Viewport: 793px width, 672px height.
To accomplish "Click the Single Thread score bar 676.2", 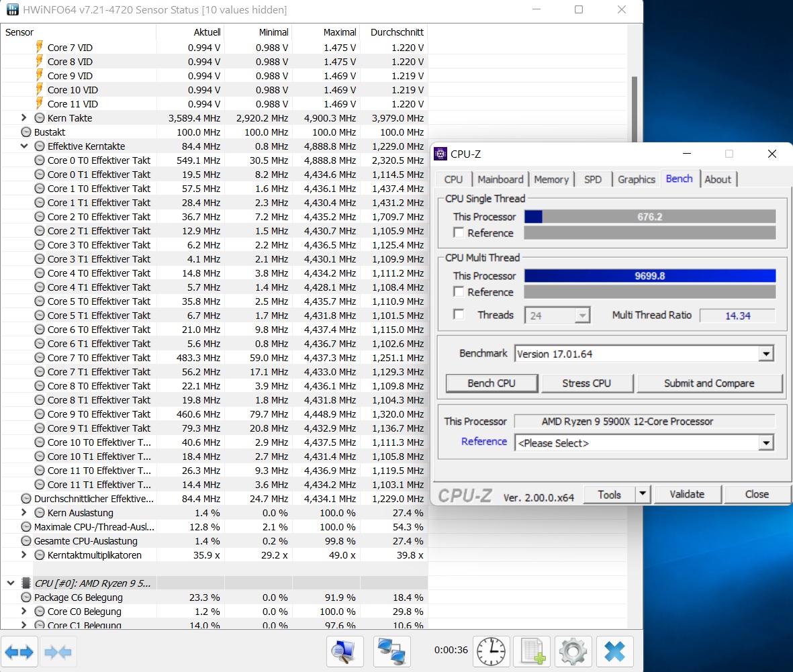I will (650, 217).
